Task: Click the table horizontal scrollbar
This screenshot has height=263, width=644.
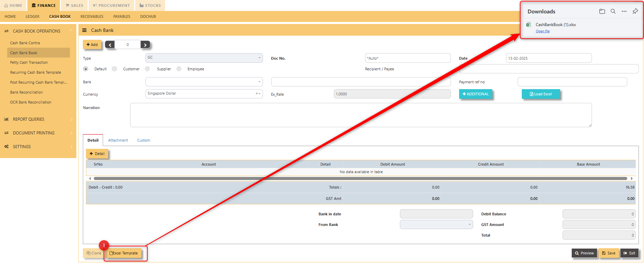Action: pyautogui.click(x=360, y=178)
